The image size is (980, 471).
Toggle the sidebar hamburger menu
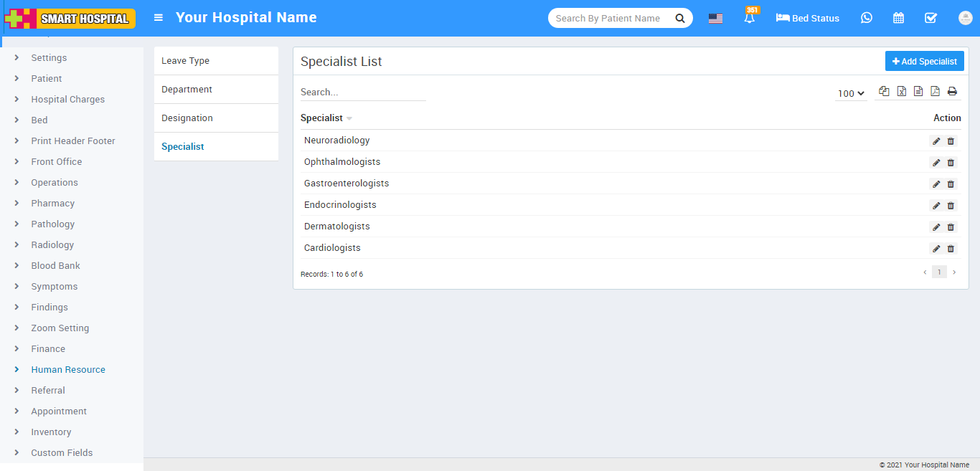159,18
